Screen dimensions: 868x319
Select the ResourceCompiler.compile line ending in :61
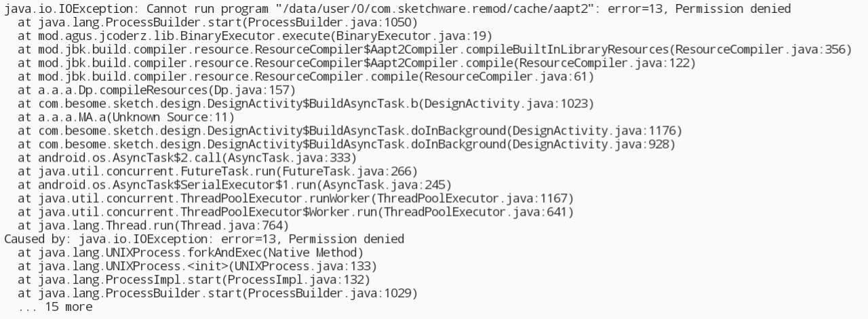(x=306, y=77)
